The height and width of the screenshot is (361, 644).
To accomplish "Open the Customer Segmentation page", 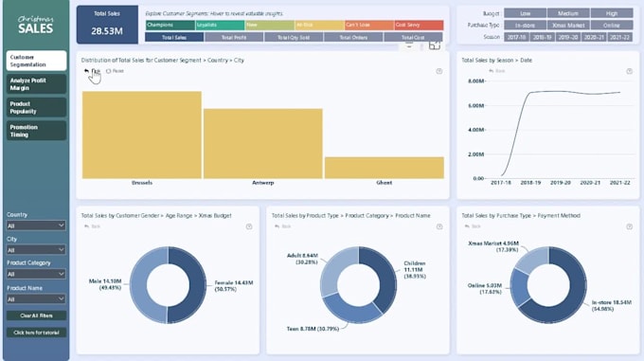I will (x=36, y=61).
